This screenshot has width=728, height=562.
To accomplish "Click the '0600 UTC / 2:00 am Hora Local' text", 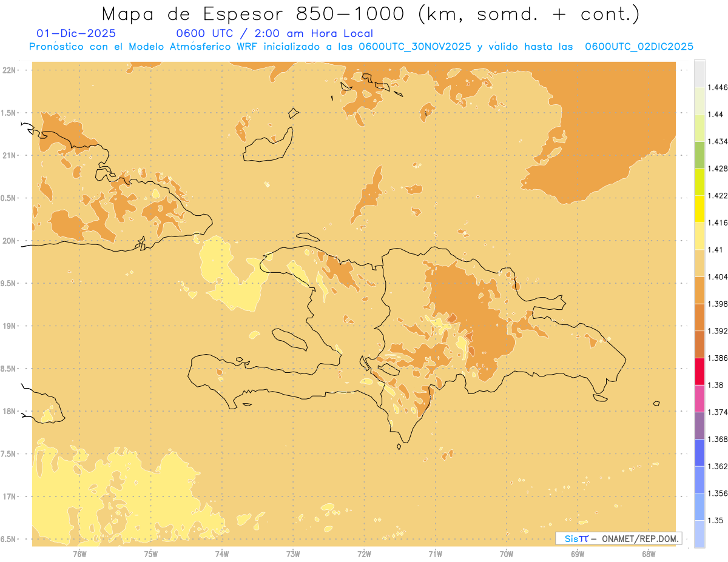I will (x=275, y=34).
